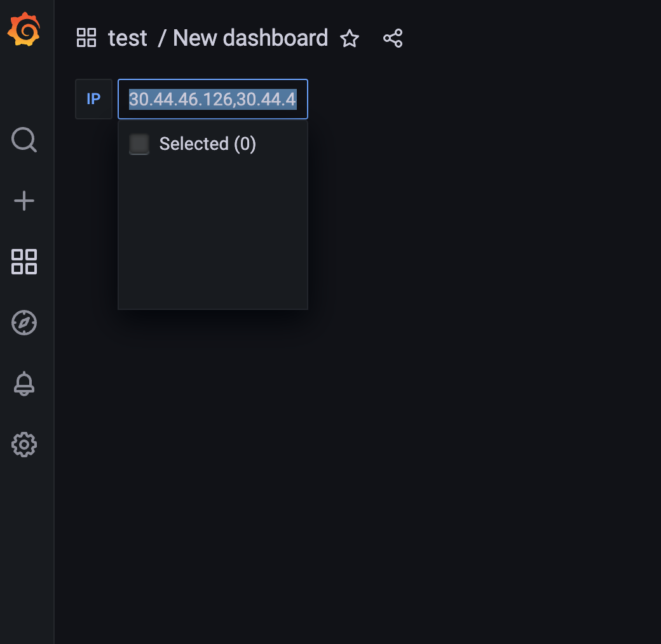The image size is (661, 644).
Task: Open the test folder breadcrumb link
Action: click(128, 38)
